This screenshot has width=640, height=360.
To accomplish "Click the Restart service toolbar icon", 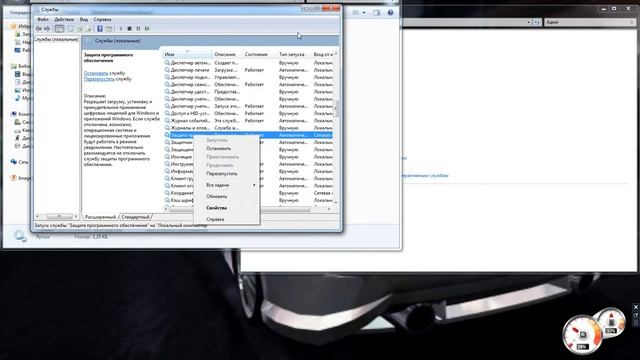I will pyautogui.click(x=147, y=29).
